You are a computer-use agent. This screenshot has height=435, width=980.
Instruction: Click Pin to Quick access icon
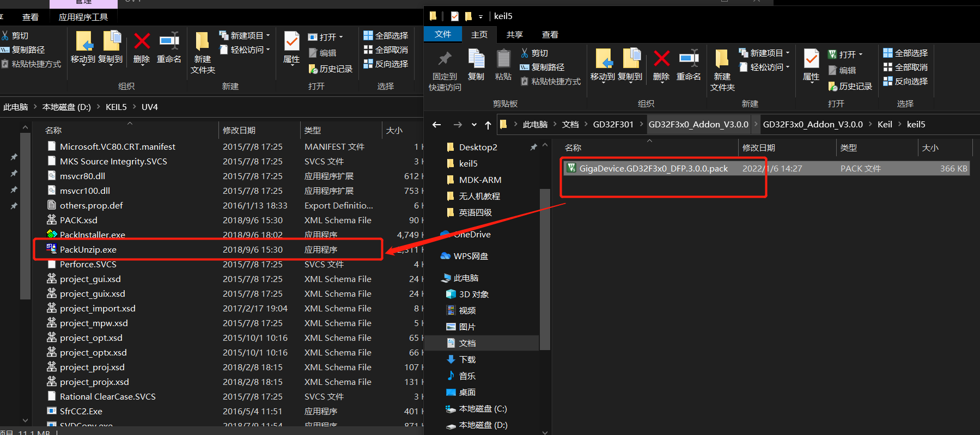[x=445, y=59]
